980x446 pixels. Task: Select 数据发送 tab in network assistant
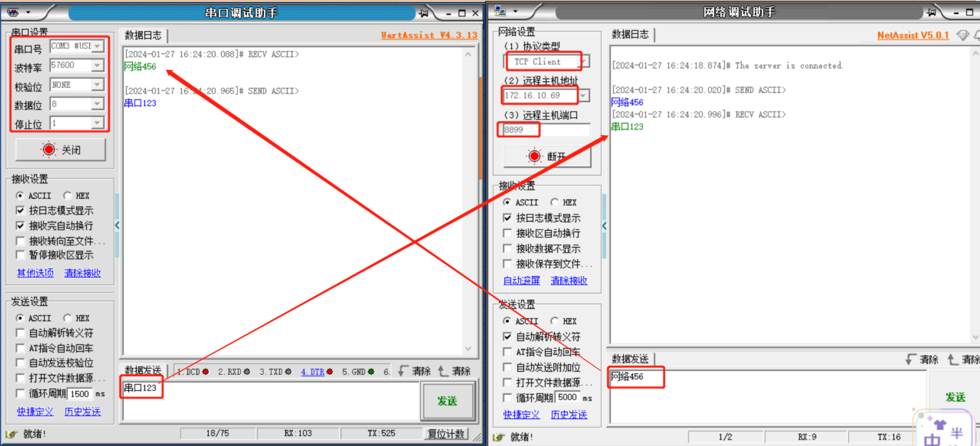[630, 359]
